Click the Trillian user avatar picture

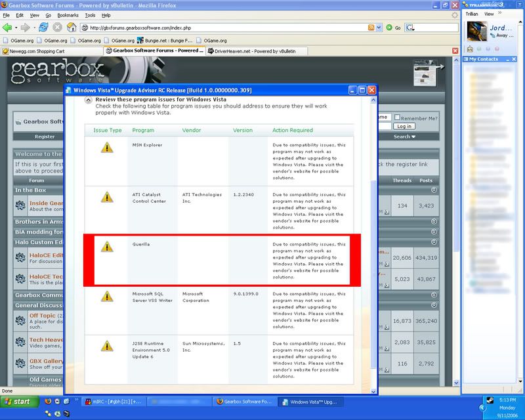point(477,31)
